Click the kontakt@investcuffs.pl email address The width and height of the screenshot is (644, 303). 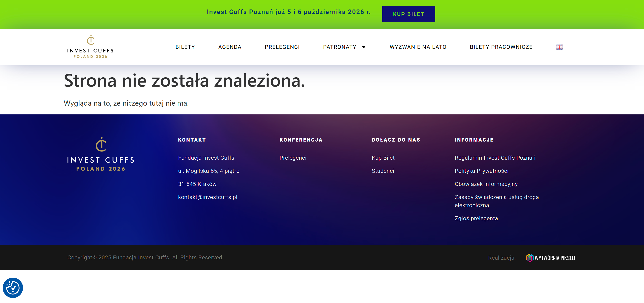click(208, 197)
